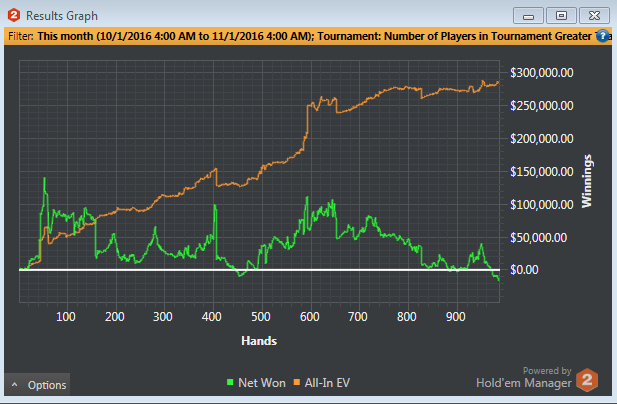The image size is (617, 404).
Task: Click the Hold'em Manager 2 logo badge
Action: click(x=587, y=380)
